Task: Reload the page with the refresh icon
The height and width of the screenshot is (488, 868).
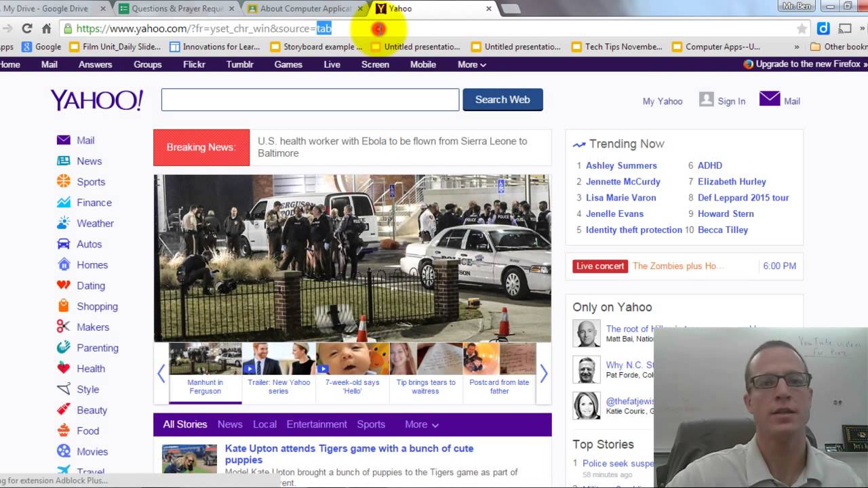Action: coord(27,28)
